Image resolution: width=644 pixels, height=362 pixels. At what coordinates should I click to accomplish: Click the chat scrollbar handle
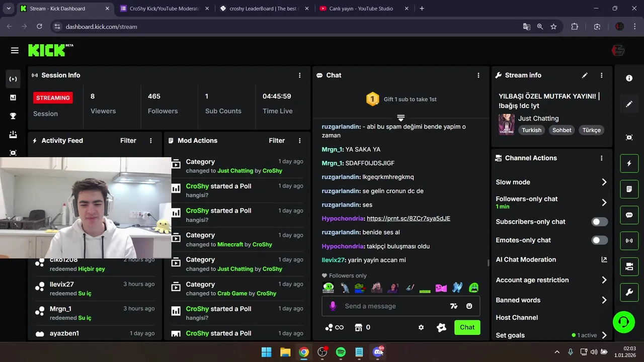click(x=488, y=263)
